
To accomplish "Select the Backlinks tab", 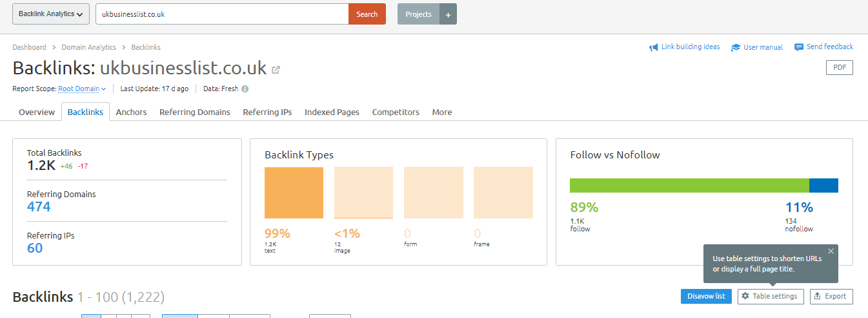I will 85,112.
